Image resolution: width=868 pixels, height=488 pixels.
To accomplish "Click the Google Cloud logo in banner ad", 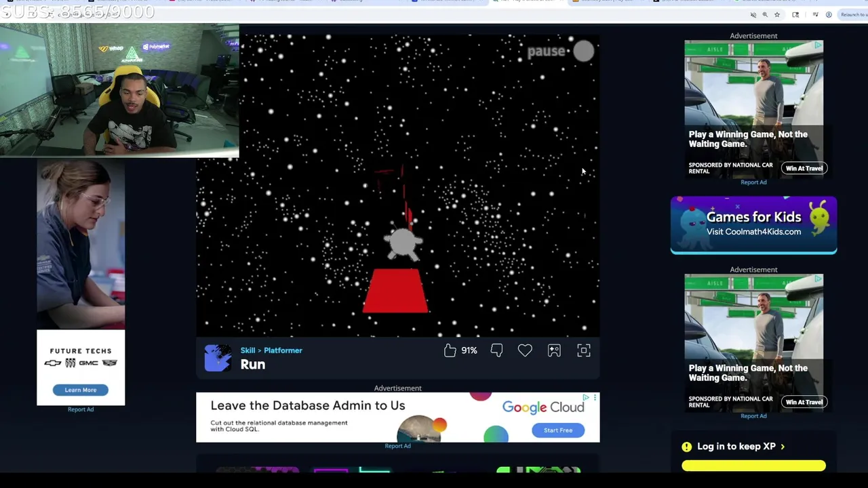I will pos(543,407).
